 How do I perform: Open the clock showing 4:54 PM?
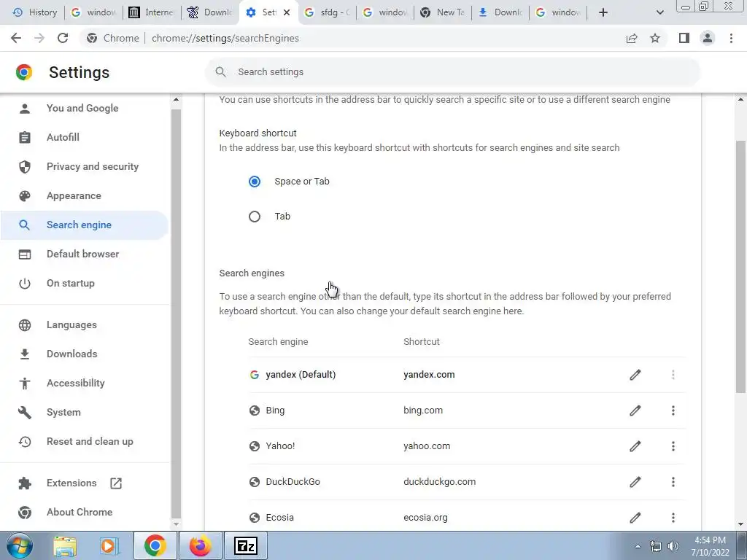coord(711,546)
